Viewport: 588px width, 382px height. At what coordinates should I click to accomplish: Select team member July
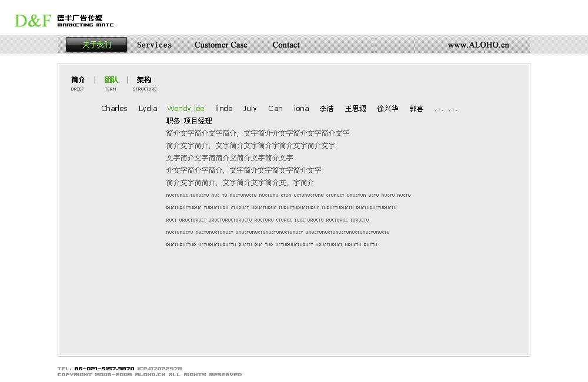click(250, 108)
